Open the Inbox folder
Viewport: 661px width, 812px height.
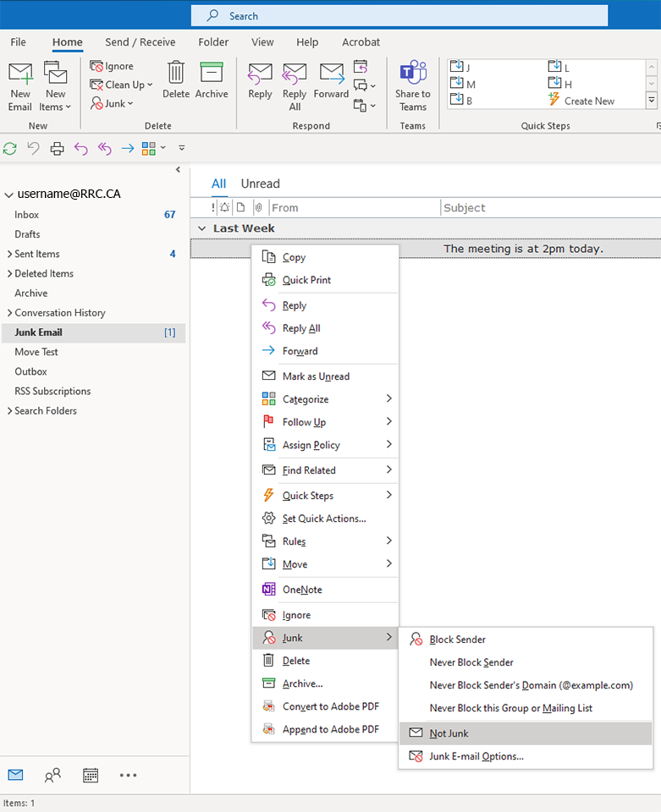tap(27, 215)
